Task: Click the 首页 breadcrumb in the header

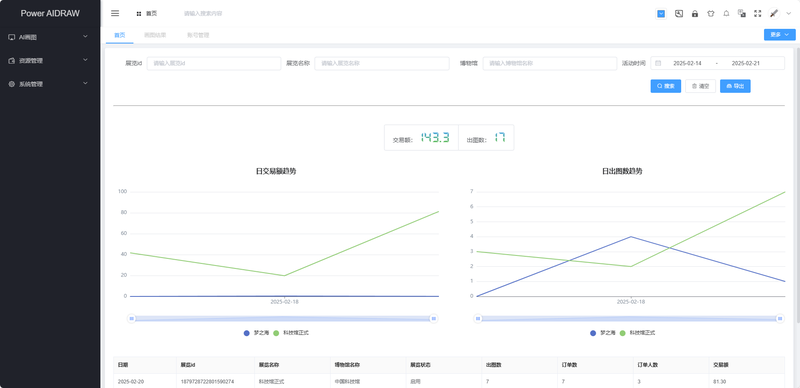Action: [152, 14]
